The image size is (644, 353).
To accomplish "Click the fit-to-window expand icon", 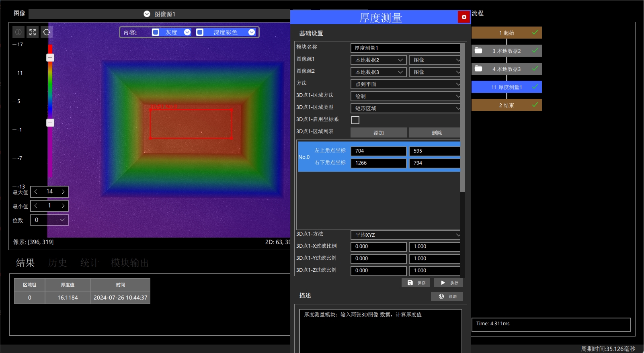I will click(33, 32).
